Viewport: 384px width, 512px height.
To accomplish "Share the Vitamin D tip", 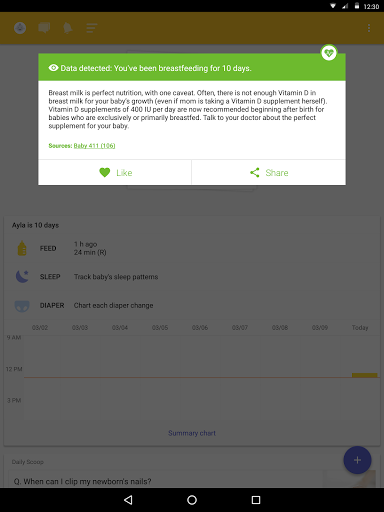I will pos(269,172).
